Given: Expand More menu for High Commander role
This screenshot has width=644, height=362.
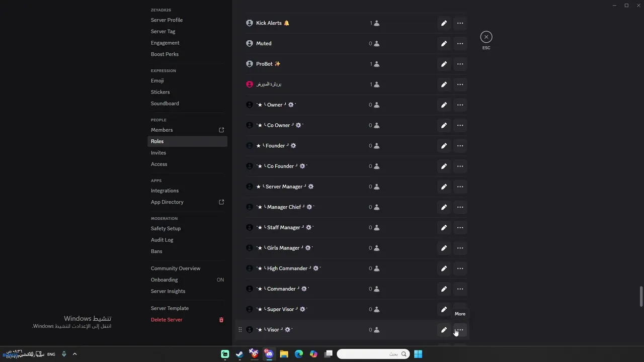Looking at the screenshot, I should pos(460,268).
